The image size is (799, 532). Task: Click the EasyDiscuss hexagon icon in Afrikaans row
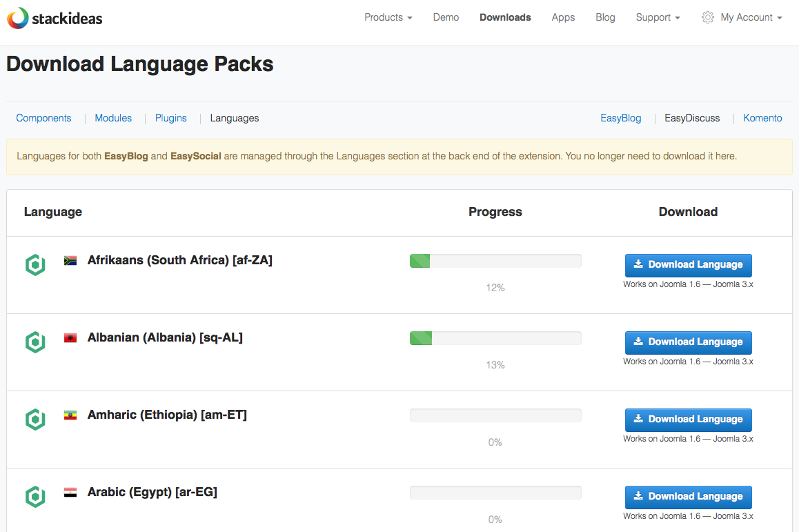[35, 265]
